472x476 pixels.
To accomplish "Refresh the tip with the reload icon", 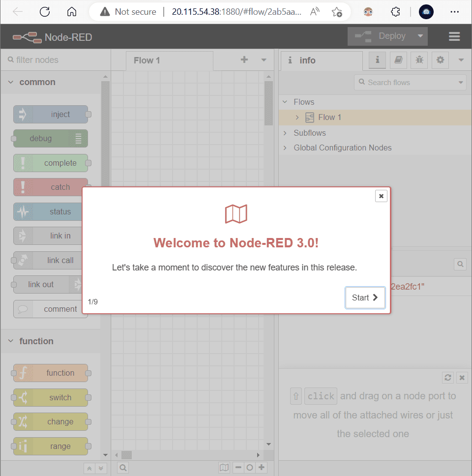I will point(448,378).
